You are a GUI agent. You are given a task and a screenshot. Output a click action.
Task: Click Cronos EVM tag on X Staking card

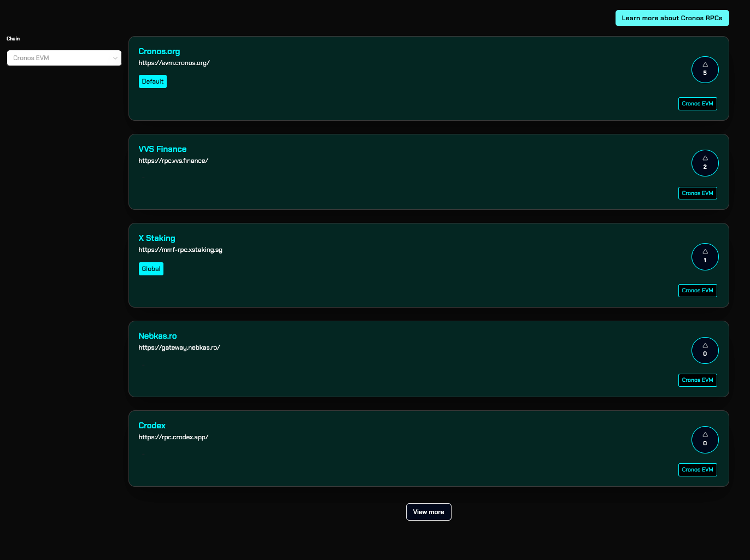pos(698,291)
